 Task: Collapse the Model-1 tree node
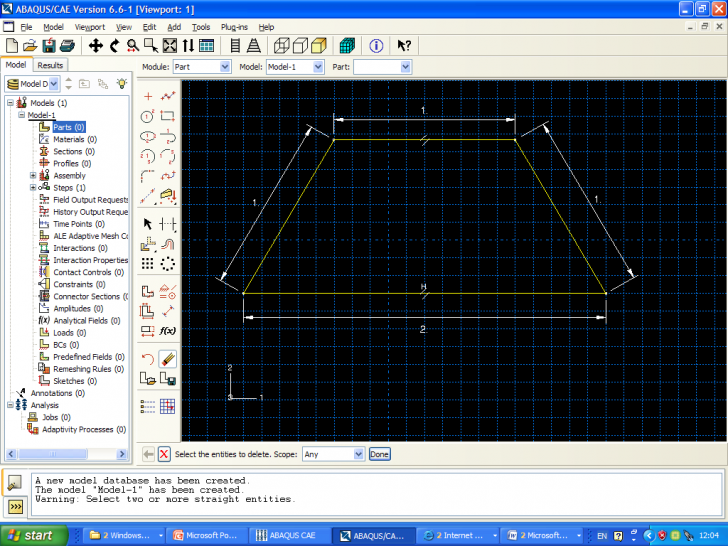coord(21,115)
